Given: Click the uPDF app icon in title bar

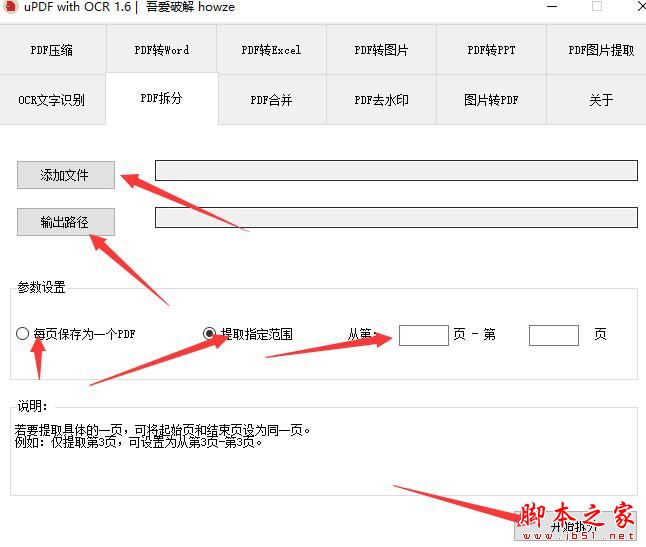Looking at the screenshot, I should click(11, 6).
